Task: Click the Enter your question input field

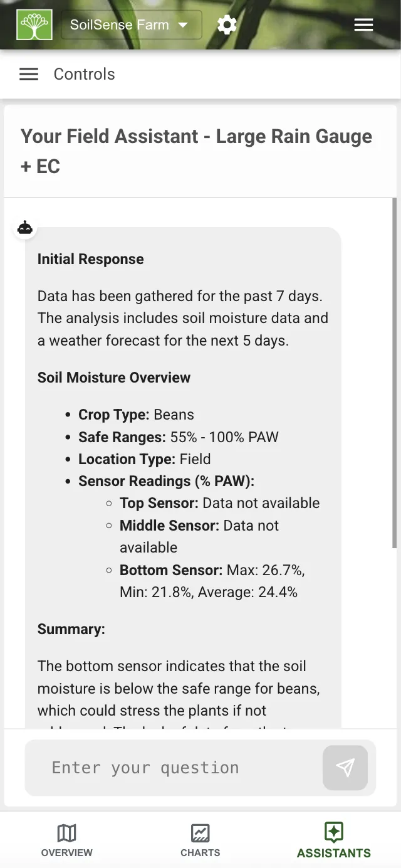Action: click(x=175, y=768)
